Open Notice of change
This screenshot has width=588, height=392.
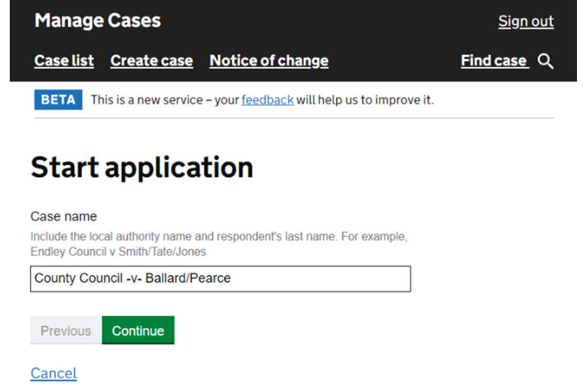click(269, 61)
